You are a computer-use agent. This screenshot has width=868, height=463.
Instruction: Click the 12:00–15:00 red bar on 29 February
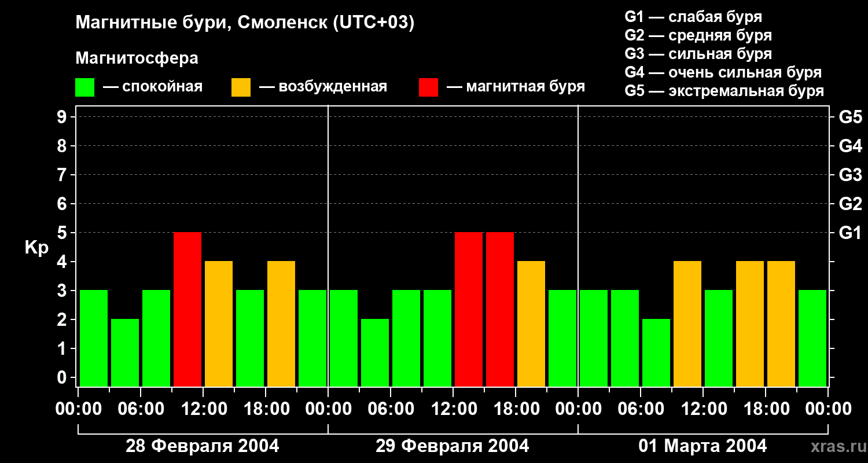pyautogui.click(x=469, y=310)
